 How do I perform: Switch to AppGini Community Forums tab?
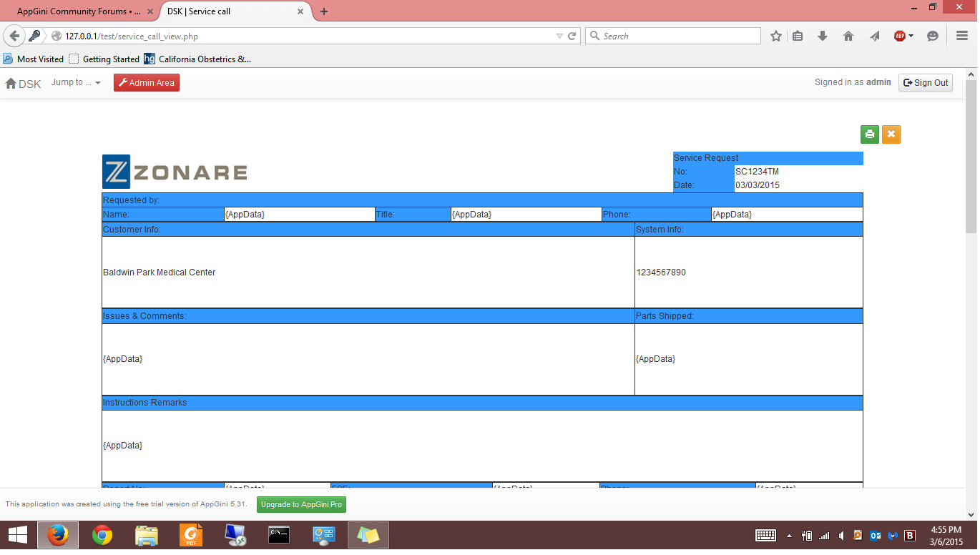79,11
